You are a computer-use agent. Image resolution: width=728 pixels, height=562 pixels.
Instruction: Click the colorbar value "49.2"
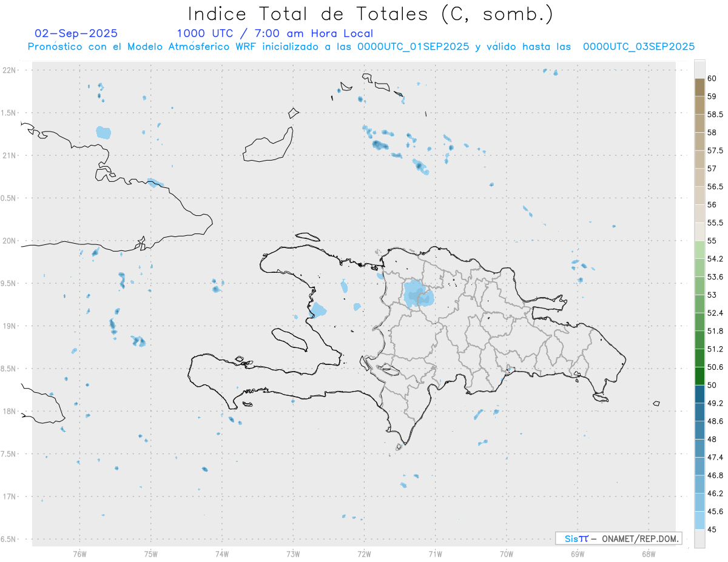[715, 403]
